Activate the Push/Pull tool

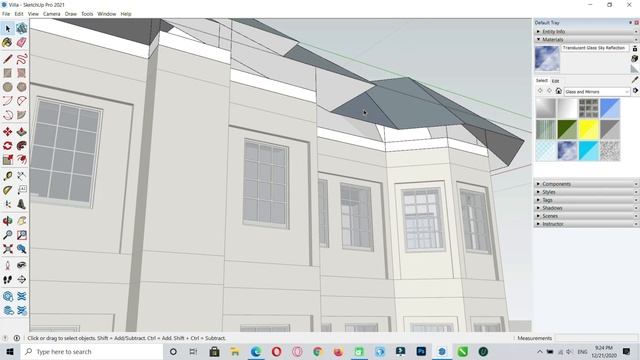22,131
